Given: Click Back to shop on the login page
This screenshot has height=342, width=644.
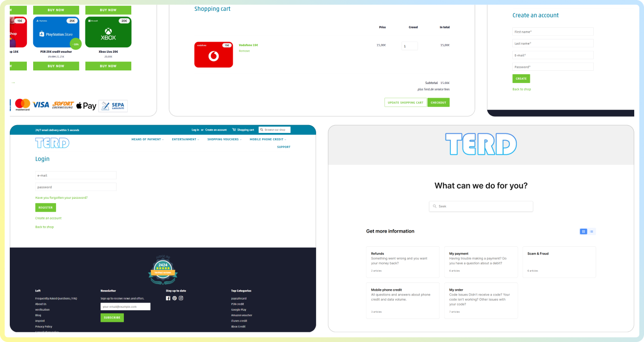Looking at the screenshot, I should (x=44, y=227).
